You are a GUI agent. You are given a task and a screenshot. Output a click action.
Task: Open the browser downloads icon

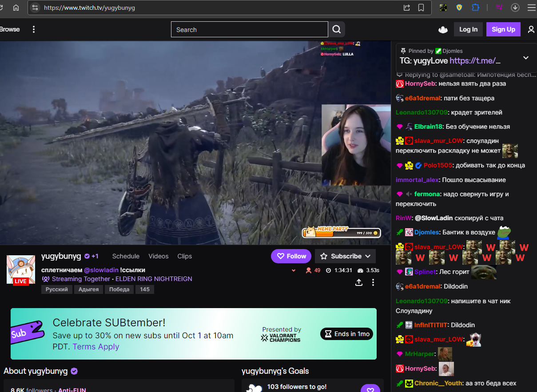515,8
